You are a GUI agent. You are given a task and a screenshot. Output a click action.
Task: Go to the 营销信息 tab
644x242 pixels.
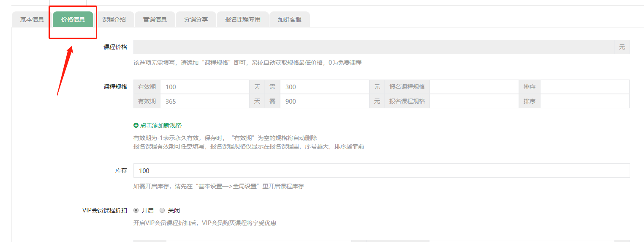[155, 19]
